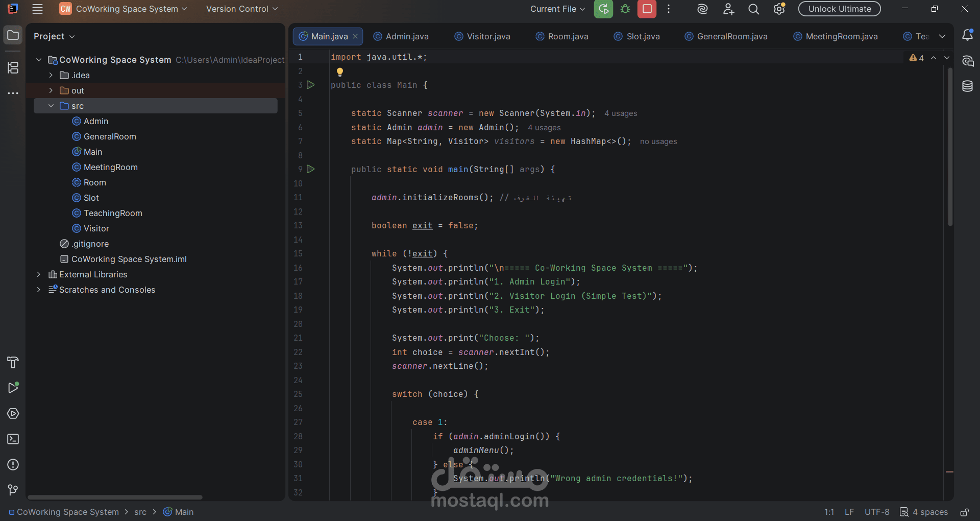Open the CoWorking Space System project dropdown
The height and width of the screenshot is (521, 980).
[x=124, y=9]
